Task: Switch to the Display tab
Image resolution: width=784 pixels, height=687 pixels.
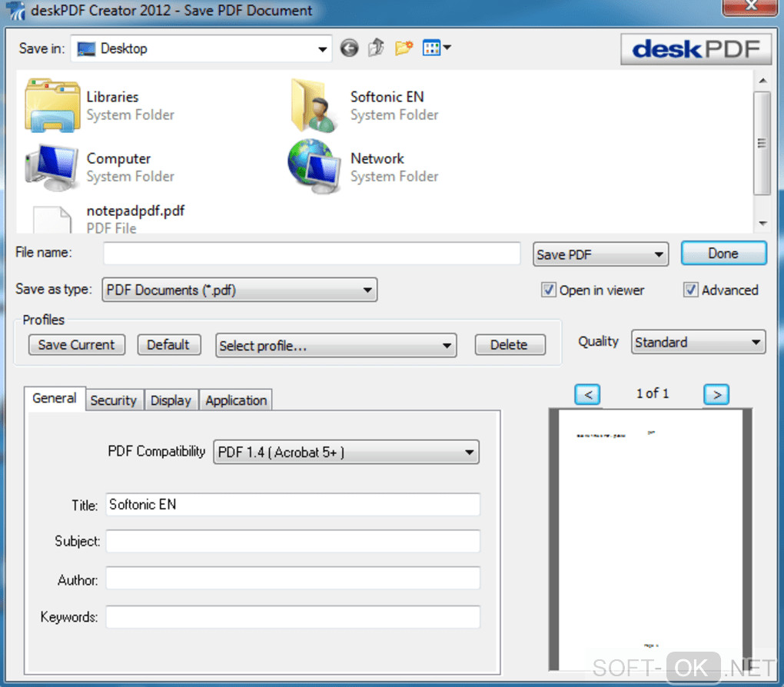Action: click(x=171, y=400)
